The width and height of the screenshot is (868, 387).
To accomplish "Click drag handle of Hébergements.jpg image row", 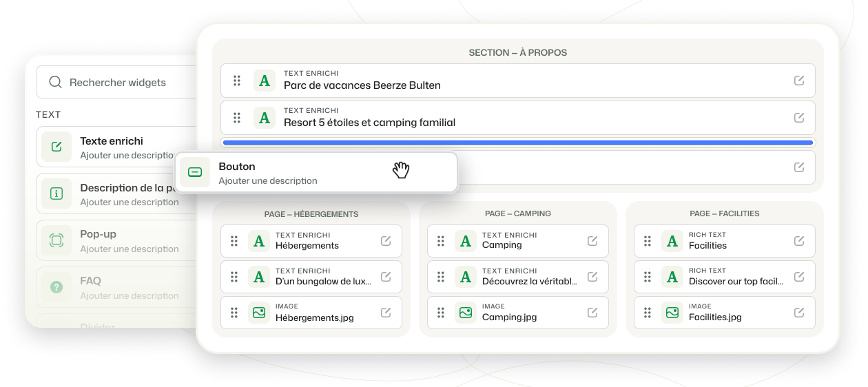I will point(234,313).
